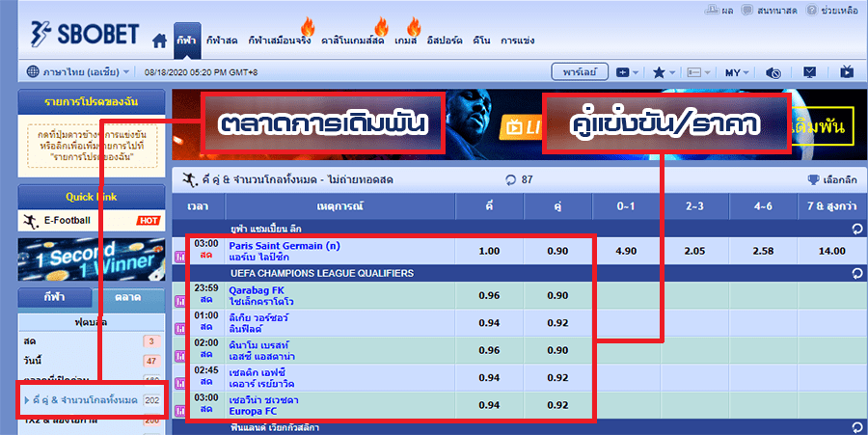Open the E-Football quick link
Image resolution: width=868 pixels, height=435 pixels.
coord(92,221)
